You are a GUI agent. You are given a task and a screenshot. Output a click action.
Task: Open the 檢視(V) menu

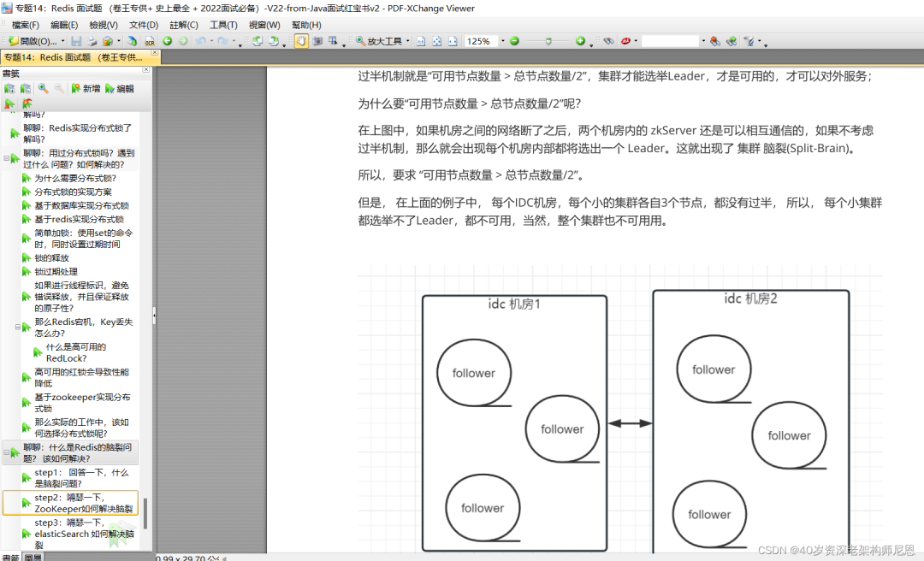point(104,25)
